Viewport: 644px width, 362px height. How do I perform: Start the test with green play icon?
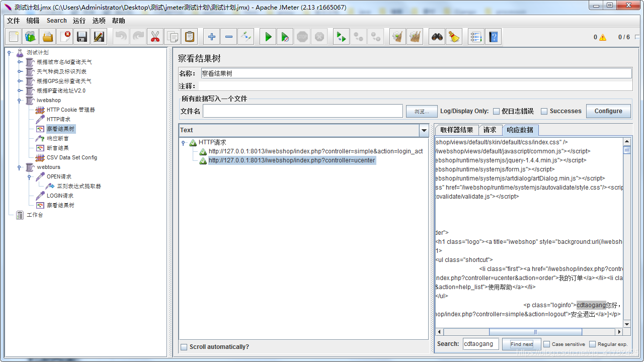point(268,37)
